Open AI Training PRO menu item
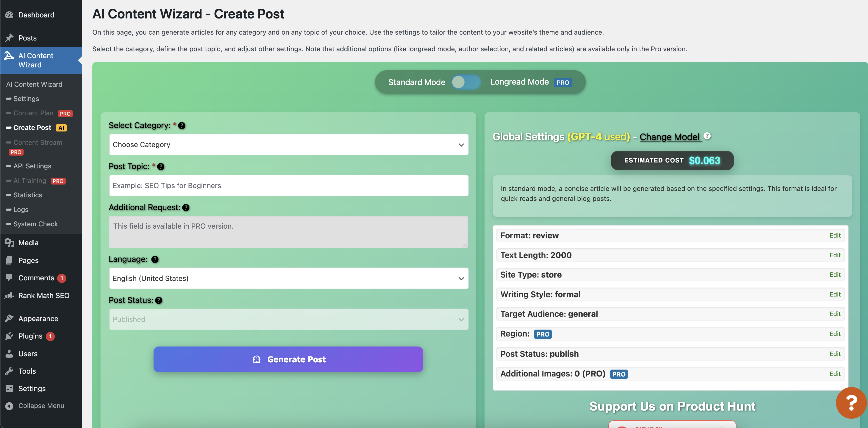This screenshot has width=868, height=428. [x=36, y=181]
